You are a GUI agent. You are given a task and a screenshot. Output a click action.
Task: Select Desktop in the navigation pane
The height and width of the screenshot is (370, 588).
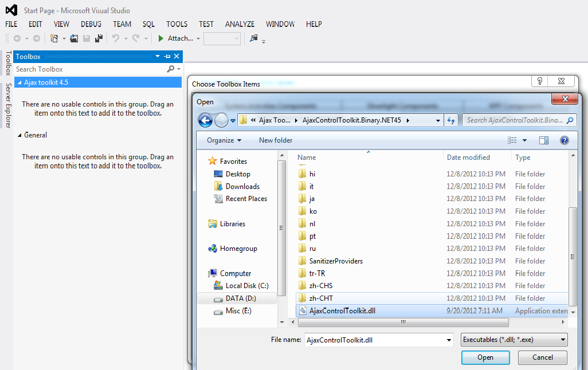coord(237,174)
